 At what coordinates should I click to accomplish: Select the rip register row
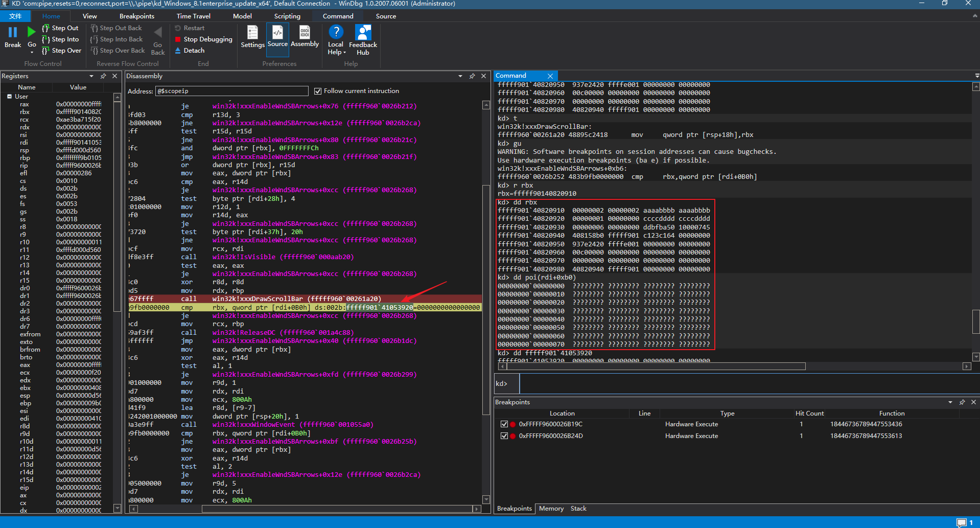coord(56,166)
